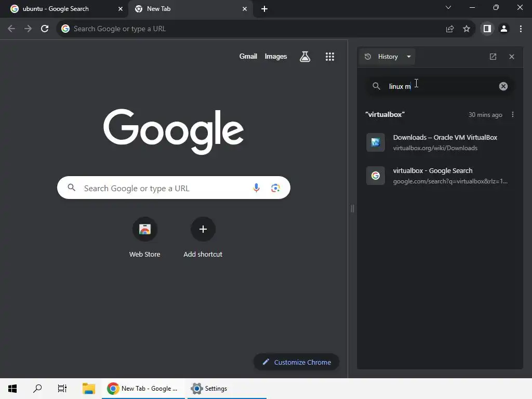Open the Chrome profile avatar menu
This screenshot has width=532, height=399.
coord(504,29)
